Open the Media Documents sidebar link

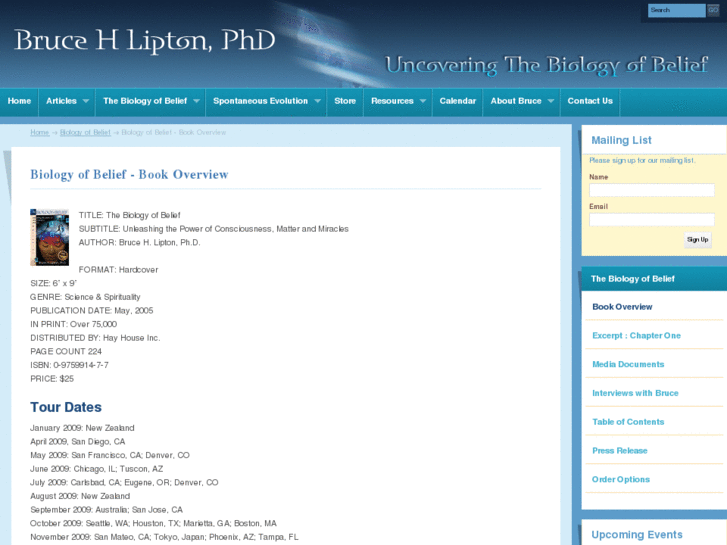(x=628, y=365)
